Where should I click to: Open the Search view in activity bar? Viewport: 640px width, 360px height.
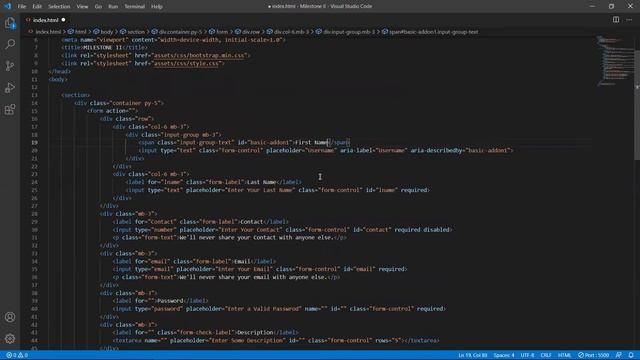(10, 44)
